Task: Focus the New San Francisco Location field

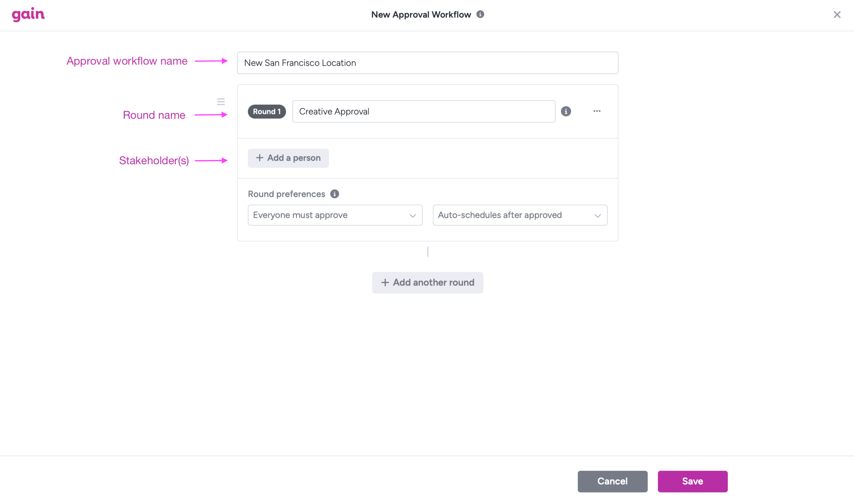Action: coord(427,63)
